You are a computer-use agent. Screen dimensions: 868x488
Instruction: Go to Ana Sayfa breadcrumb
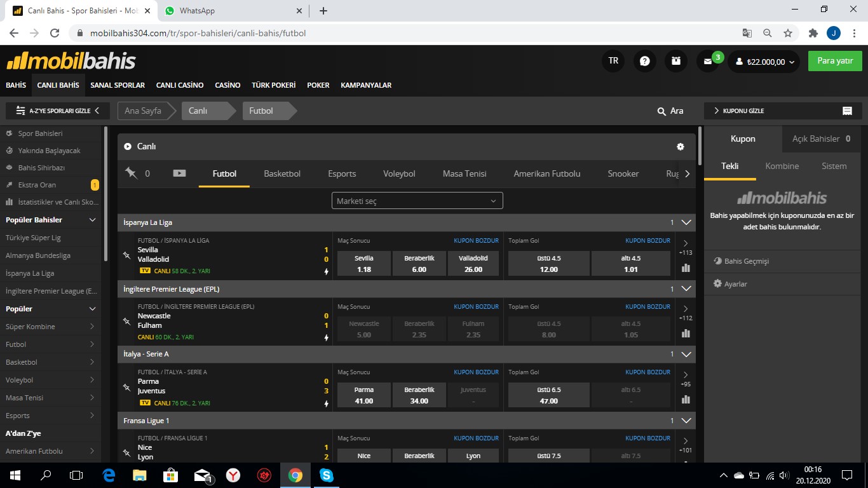pos(143,111)
